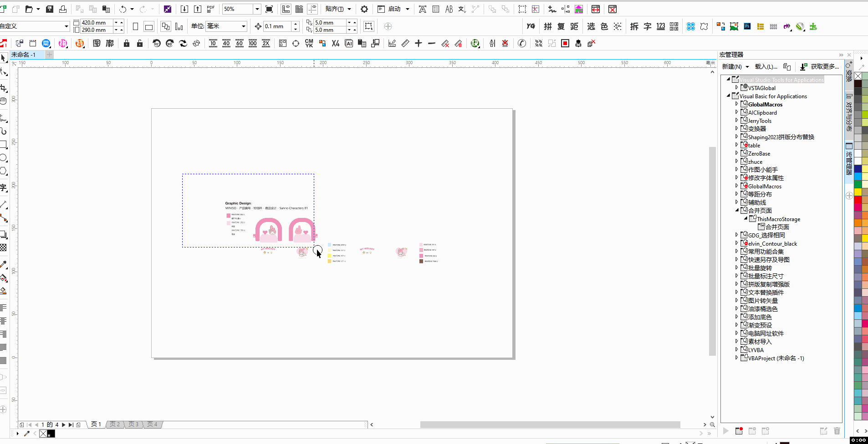
Task: Switch to the 页 4 page tab
Action: coord(152,424)
